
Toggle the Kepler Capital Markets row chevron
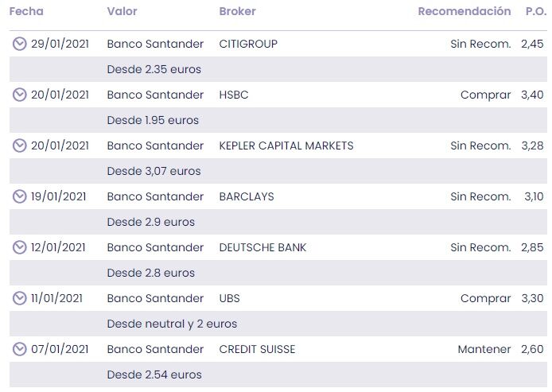pos(20,146)
